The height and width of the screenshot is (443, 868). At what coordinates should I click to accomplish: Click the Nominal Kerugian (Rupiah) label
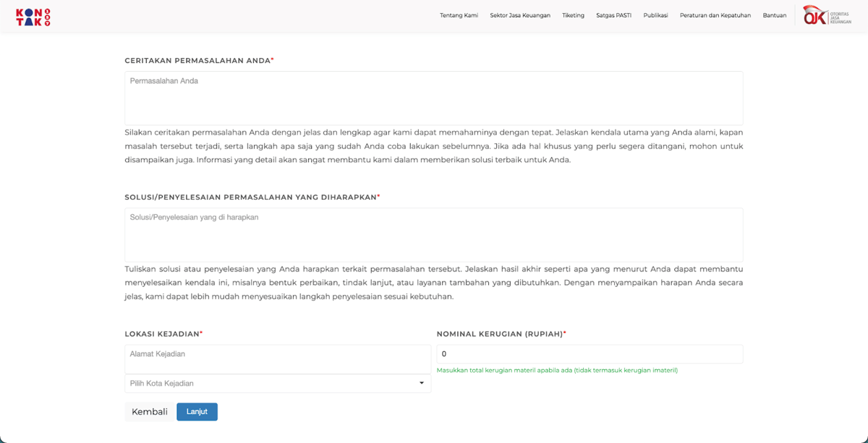499,334
